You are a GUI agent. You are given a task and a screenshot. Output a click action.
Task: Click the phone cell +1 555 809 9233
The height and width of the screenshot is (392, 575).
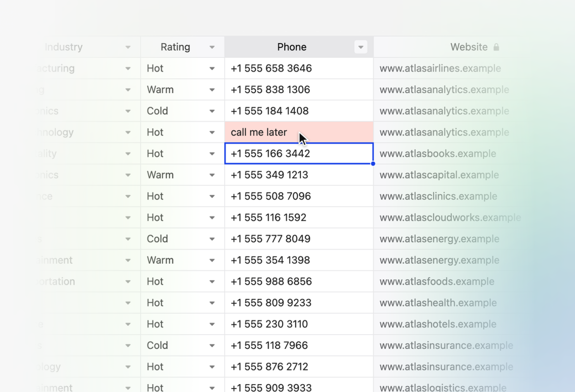point(299,302)
